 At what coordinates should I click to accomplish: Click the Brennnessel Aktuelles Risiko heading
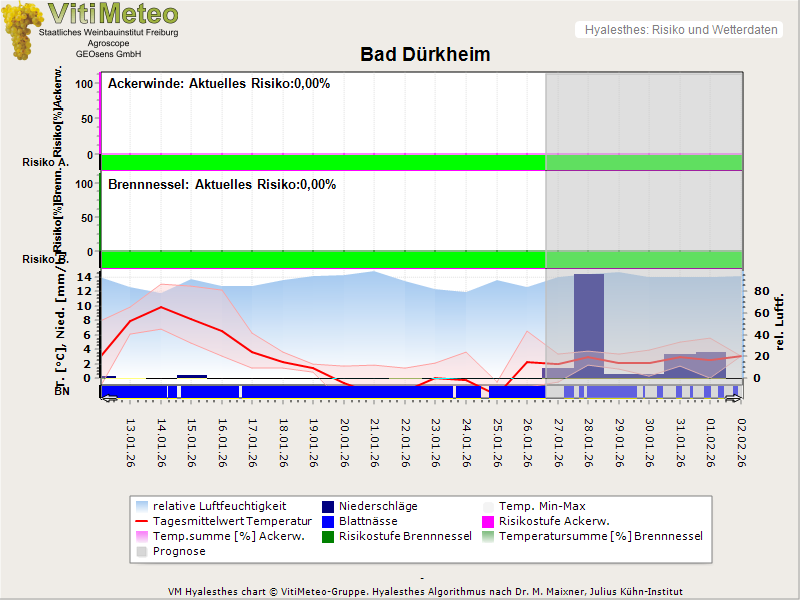click(x=221, y=185)
